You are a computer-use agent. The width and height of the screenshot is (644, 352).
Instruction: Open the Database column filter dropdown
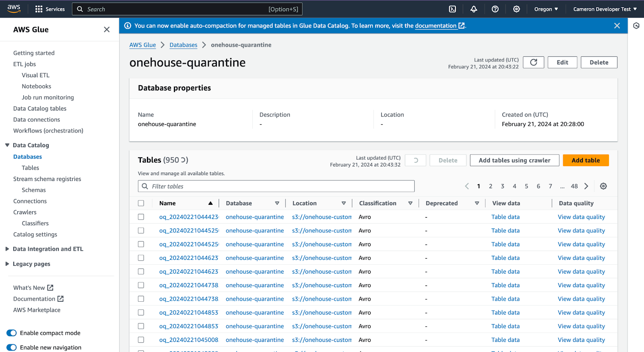277,203
